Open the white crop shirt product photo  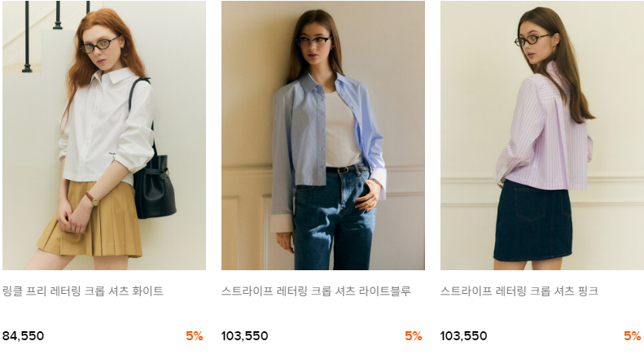[x=104, y=135]
